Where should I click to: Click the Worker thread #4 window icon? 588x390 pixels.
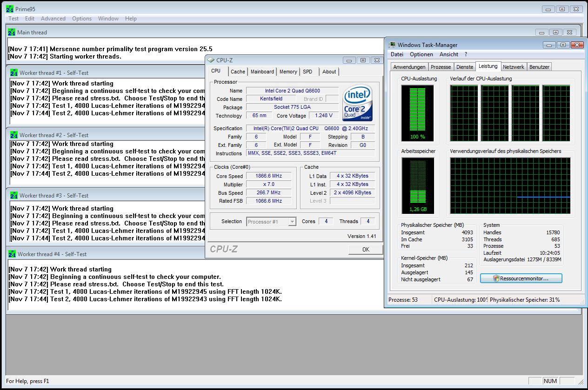(12, 254)
